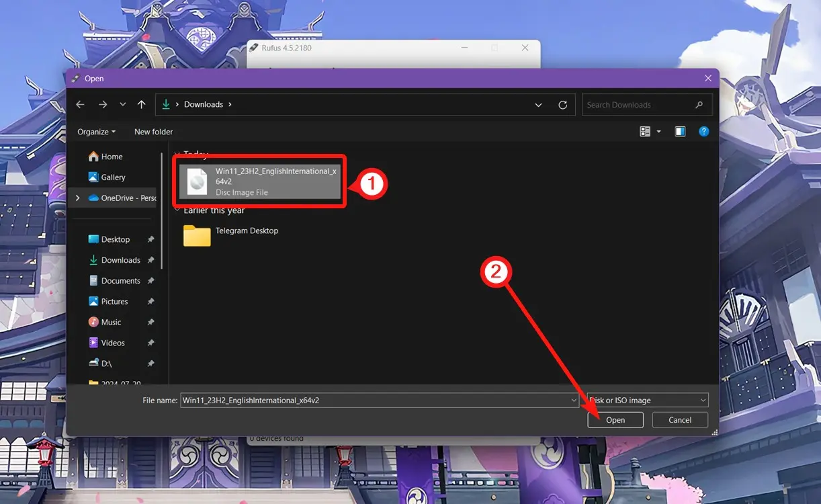This screenshot has height=504, width=821.
Task: Collapse the Today group
Action: [177, 153]
